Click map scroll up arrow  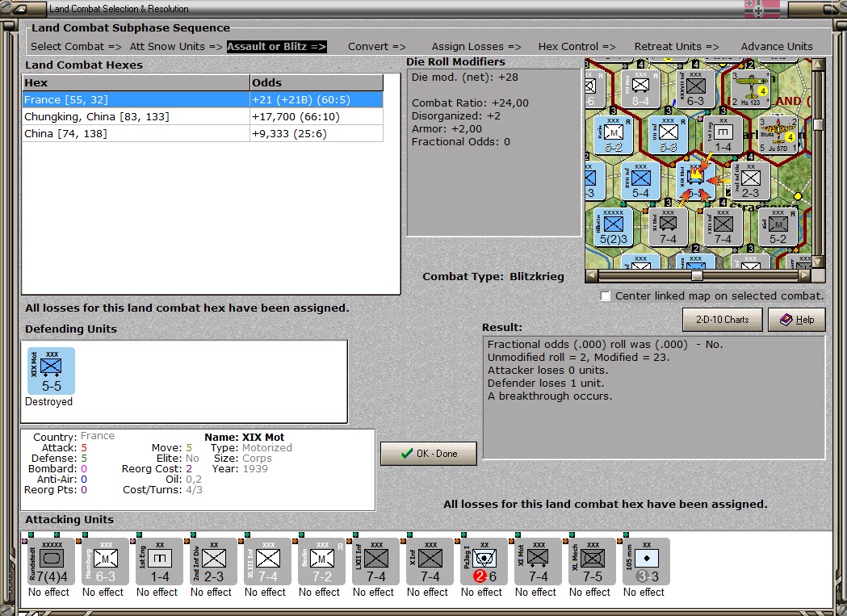coord(819,65)
